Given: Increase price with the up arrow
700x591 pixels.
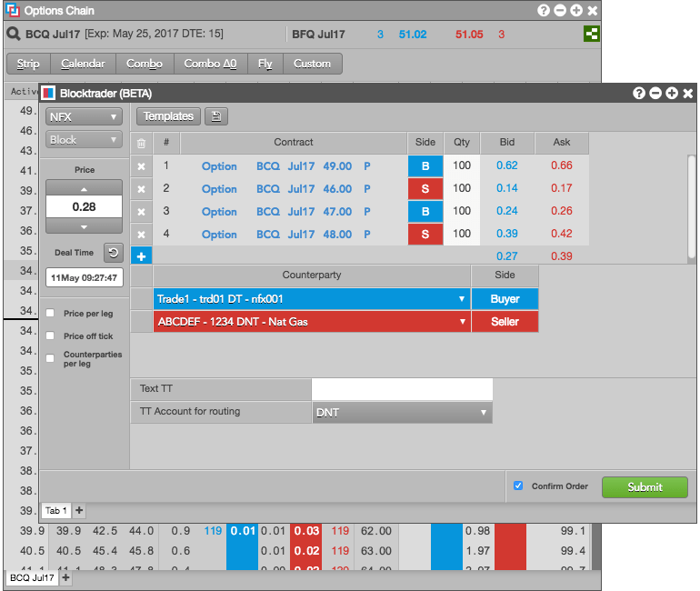Looking at the screenshot, I should tap(84, 188).
